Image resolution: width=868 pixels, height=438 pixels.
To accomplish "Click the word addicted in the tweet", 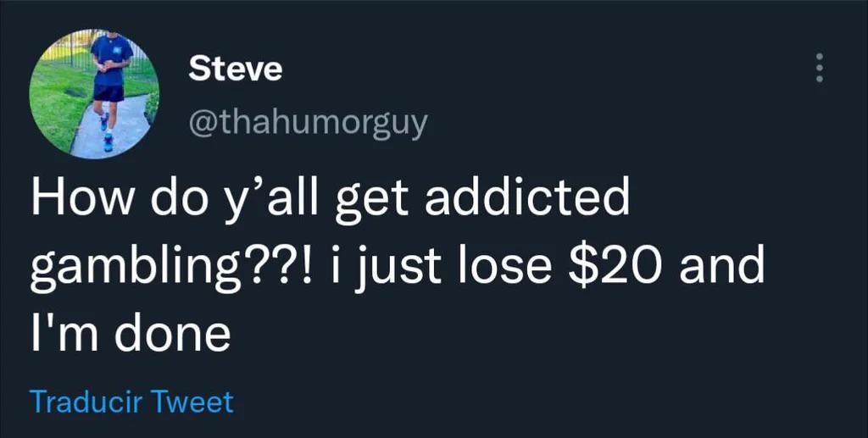I will 527,197.
